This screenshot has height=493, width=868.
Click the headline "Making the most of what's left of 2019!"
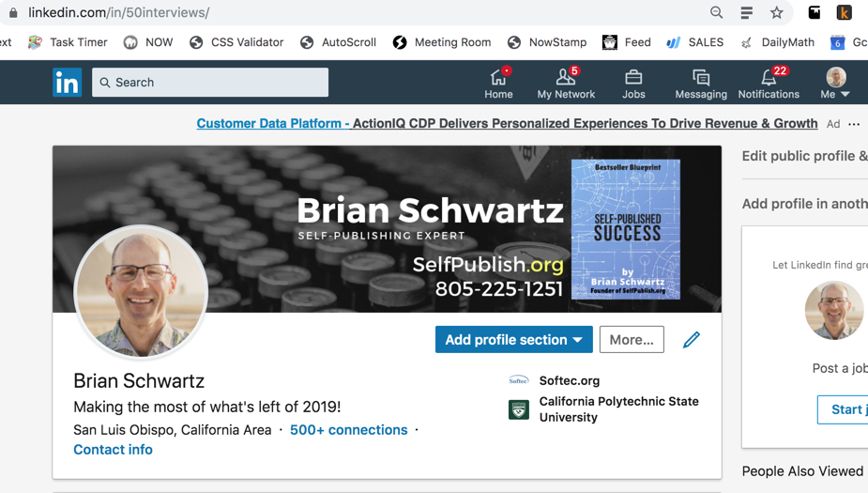(x=207, y=408)
